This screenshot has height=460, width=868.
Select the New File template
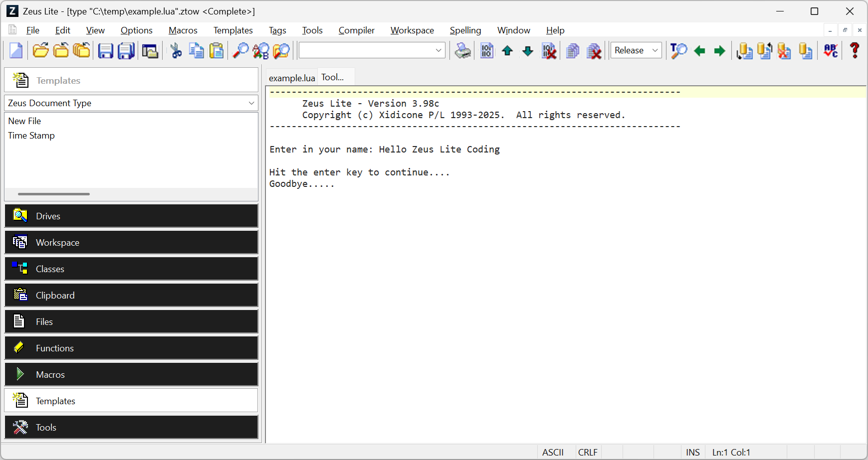[x=24, y=121]
